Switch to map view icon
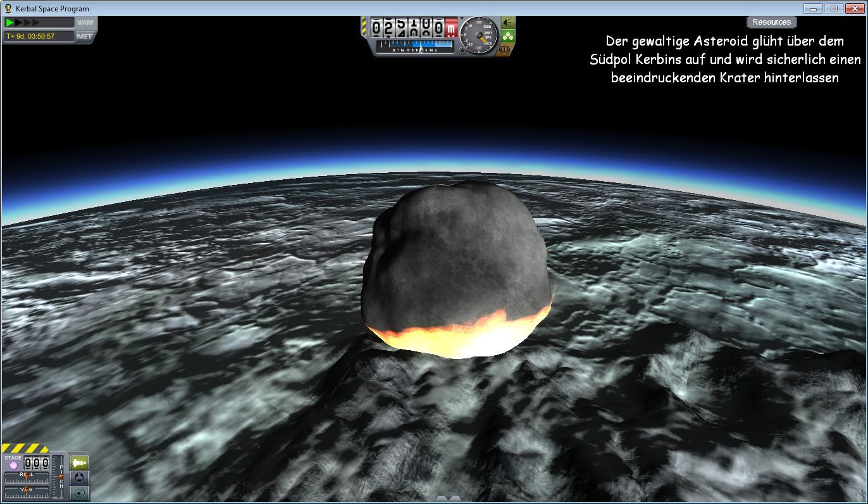Screen dimensions: 868x504 (79, 493)
